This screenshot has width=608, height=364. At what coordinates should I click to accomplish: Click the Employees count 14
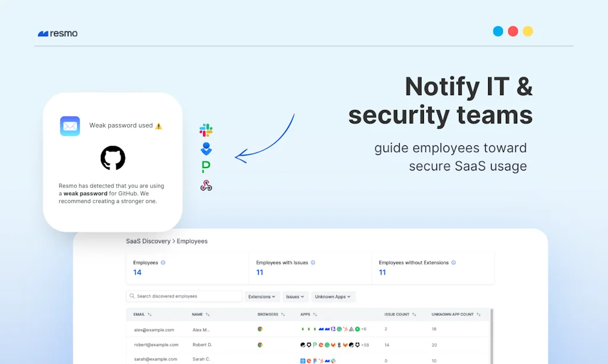click(137, 273)
